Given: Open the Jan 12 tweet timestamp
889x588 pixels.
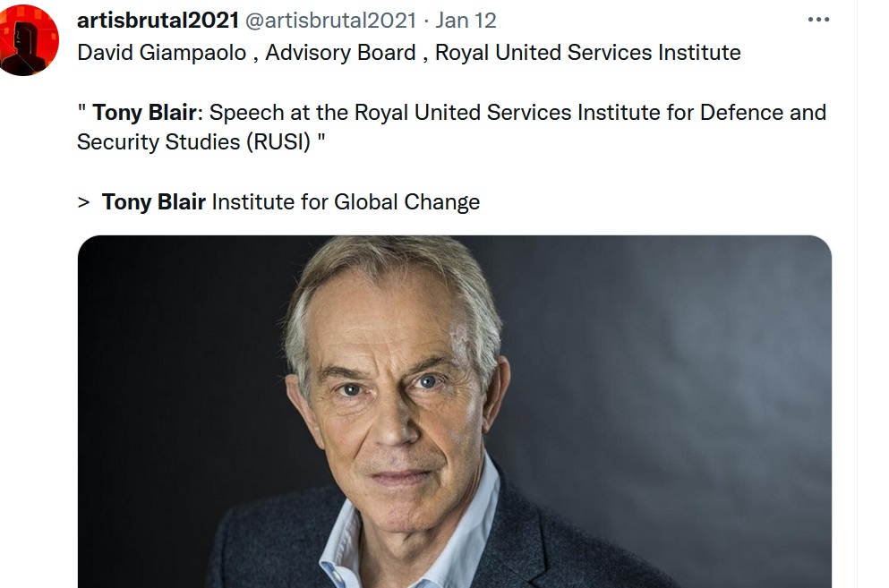Looking at the screenshot, I should coord(466,20).
